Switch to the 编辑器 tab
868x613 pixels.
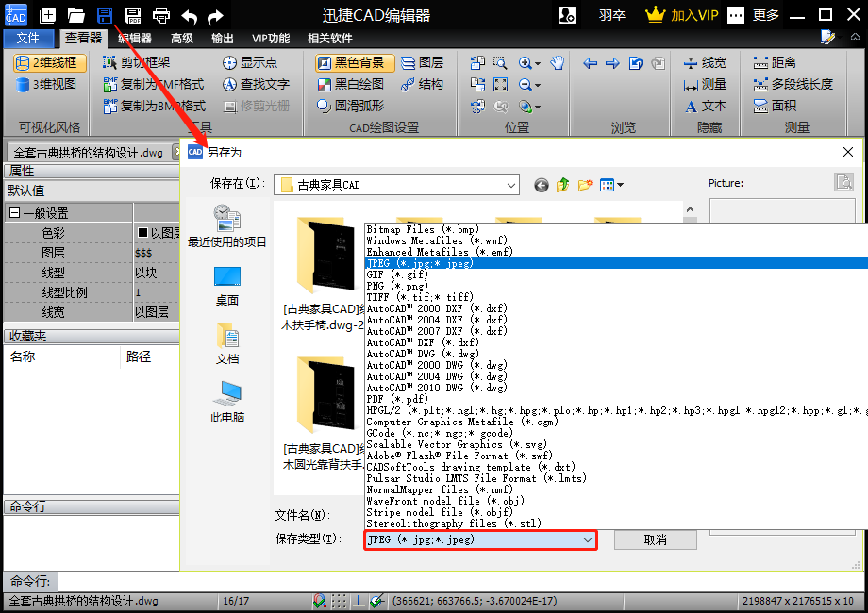[x=135, y=38]
